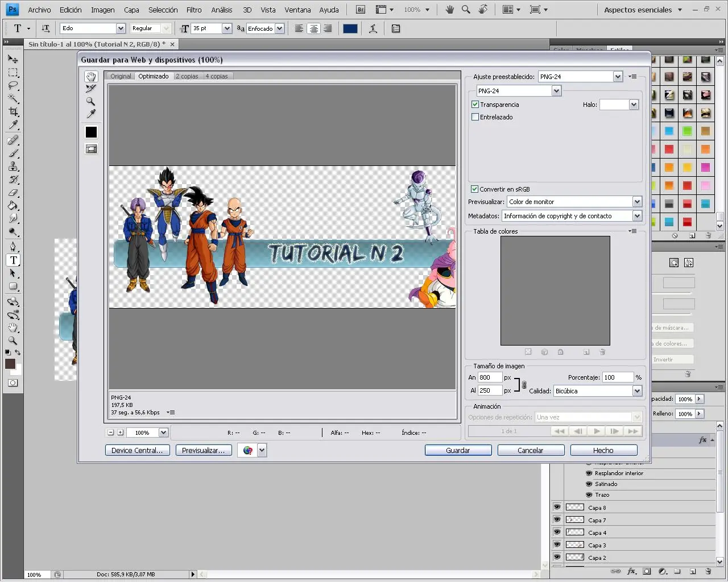Open the character and paragraph panel icon

(x=396, y=28)
